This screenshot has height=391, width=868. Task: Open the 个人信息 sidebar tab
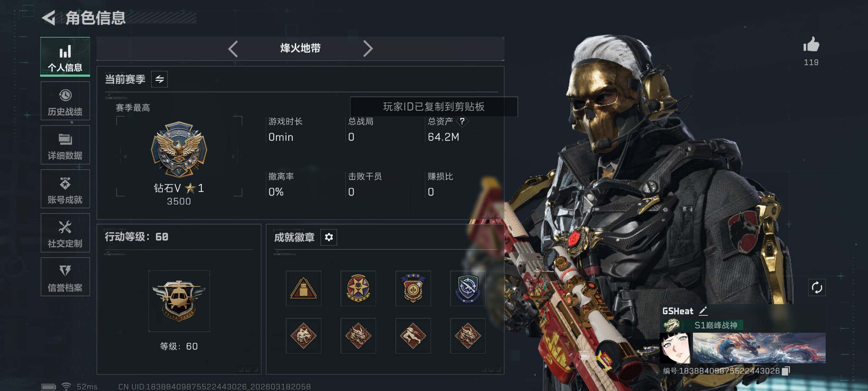tap(65, 57)
